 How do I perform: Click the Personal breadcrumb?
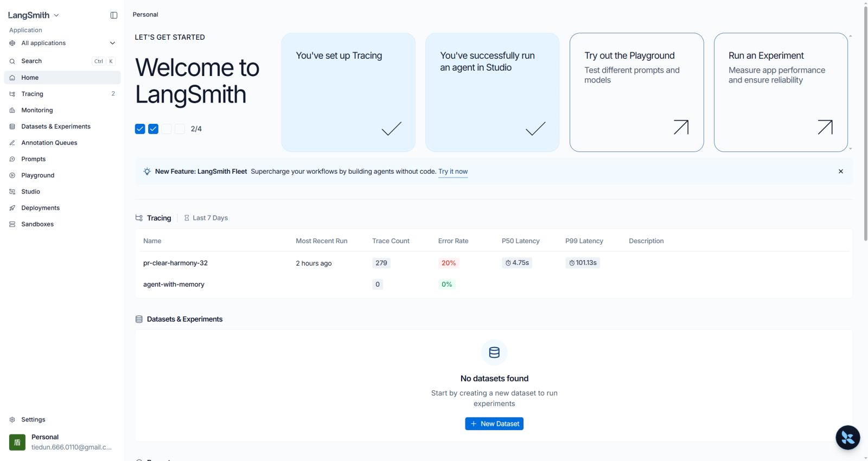pos(145,15)
